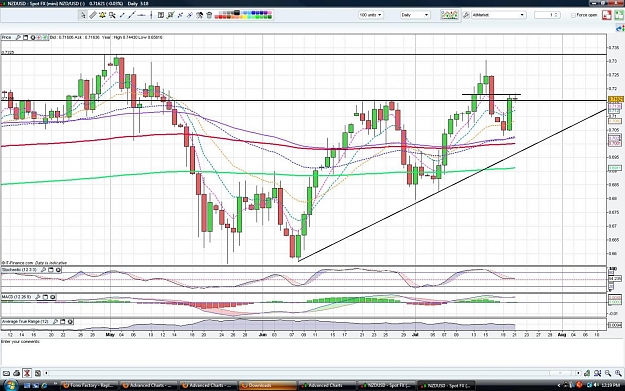
Task: Open Average True Range settings wrench
Action: pyautogui.click(x=55, y=321)
